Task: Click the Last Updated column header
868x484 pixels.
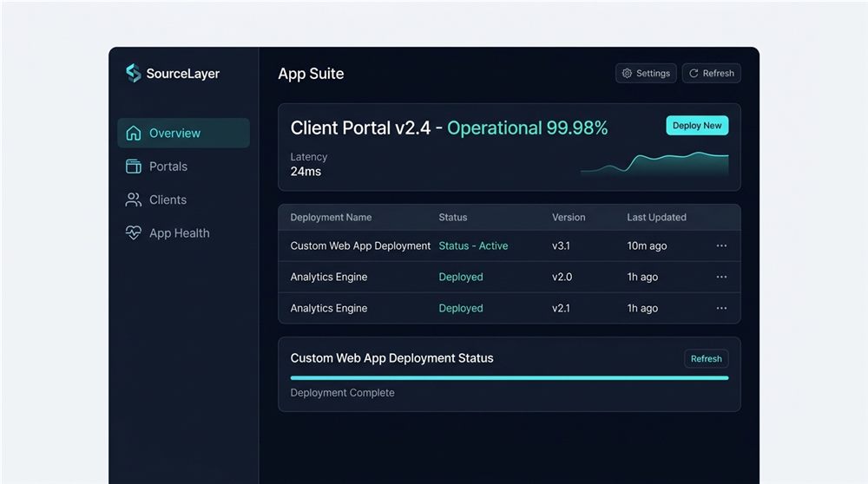Action: (x=656, y=218)
